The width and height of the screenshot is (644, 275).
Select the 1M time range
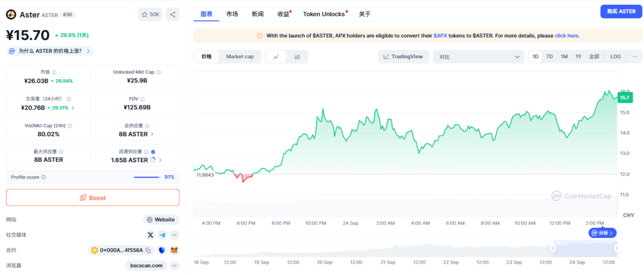tap(564, 57)
